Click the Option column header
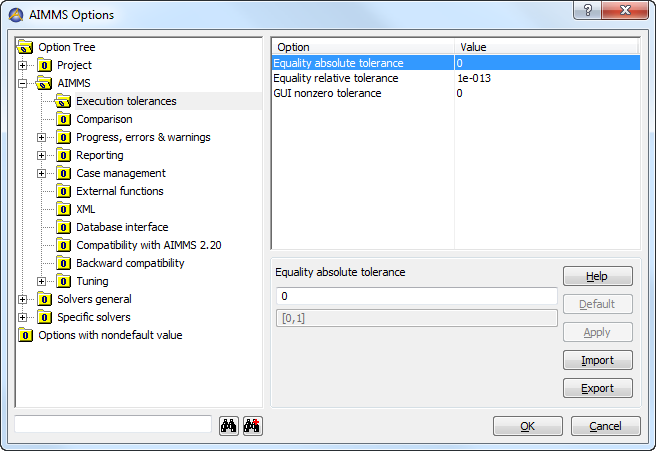Viewport: 656px width, 451px height. [363, 47]
